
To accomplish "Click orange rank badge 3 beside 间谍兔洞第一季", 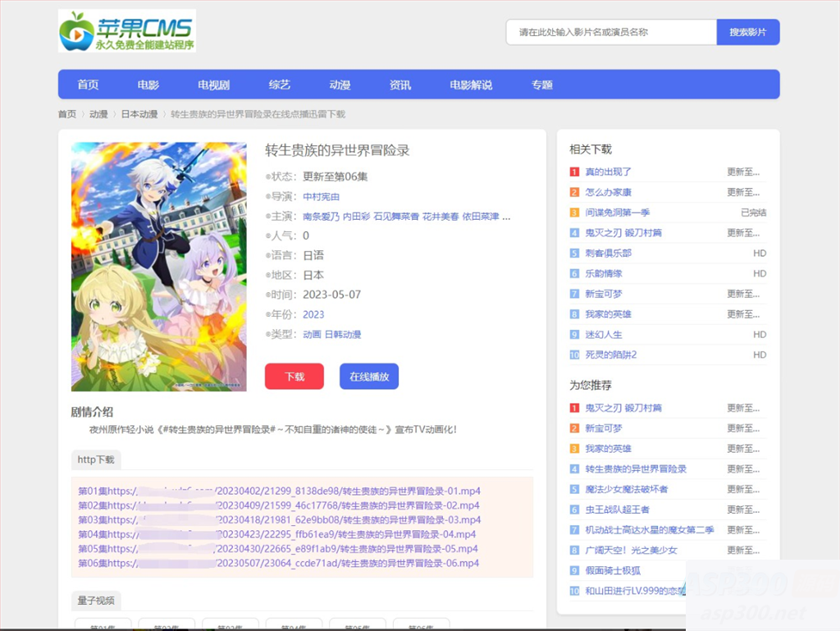I will (573, 213).
